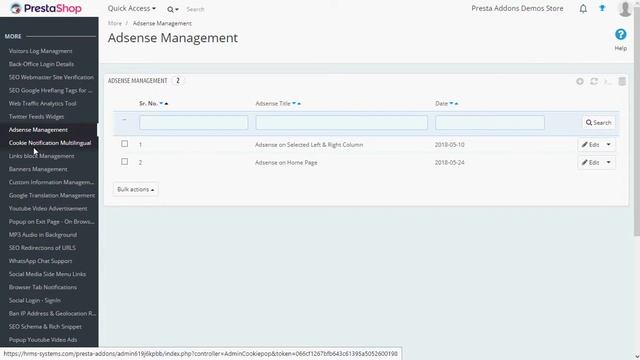
Task: Click date 2018-05-10 cell
Action: click(x=449, y=144)
